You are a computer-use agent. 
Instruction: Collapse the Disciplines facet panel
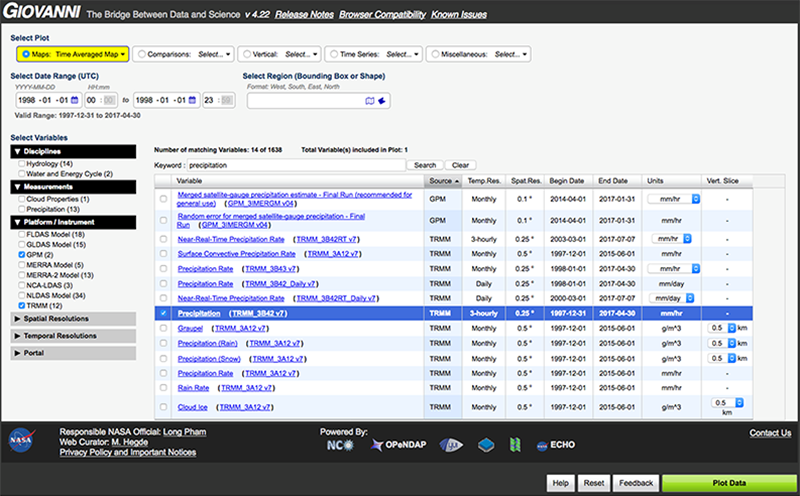(x=73, y=152)
